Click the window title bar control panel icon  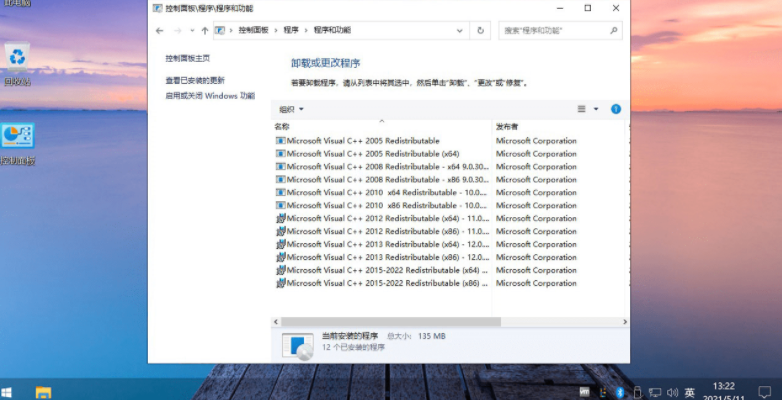click(x=157, y=8)
